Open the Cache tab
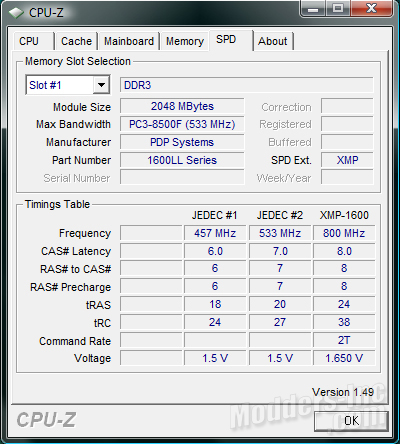The image size is (400, 444). (x=76, y=41)
